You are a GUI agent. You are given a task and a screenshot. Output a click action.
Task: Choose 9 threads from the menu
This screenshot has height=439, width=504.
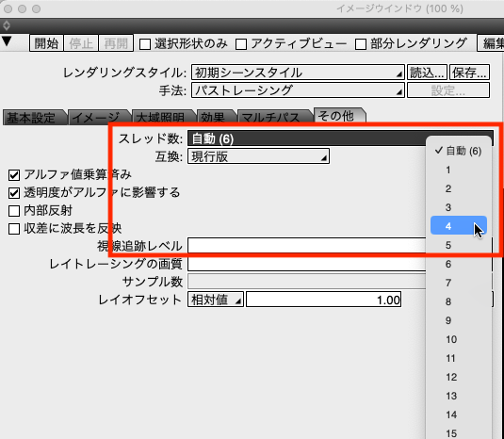[x=459, y=320]
